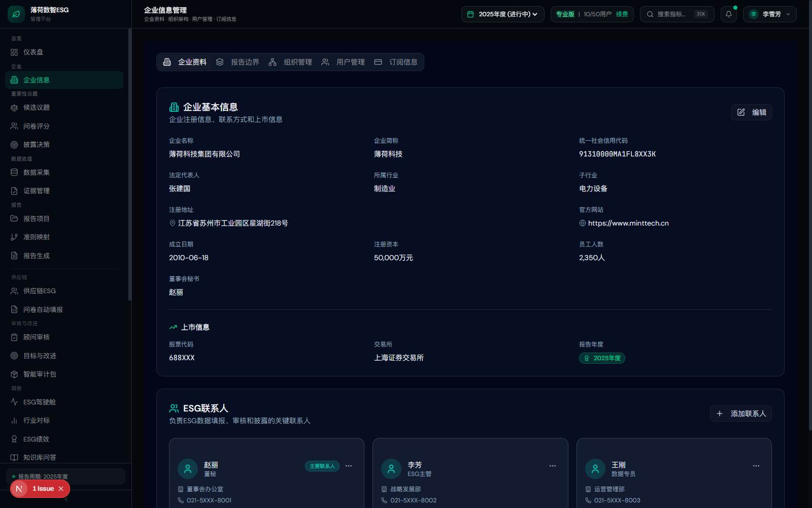
Task: Open 顾问审核 clipboard icon
Action: click(x=14, y=337)
